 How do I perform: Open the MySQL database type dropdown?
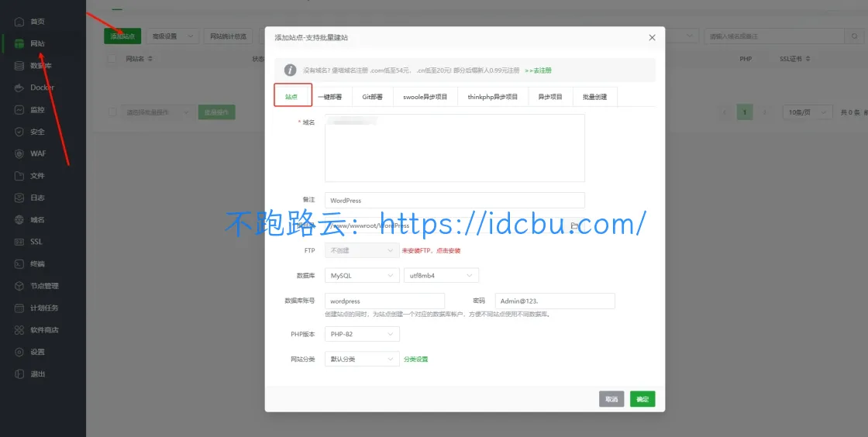click(362, 276)
